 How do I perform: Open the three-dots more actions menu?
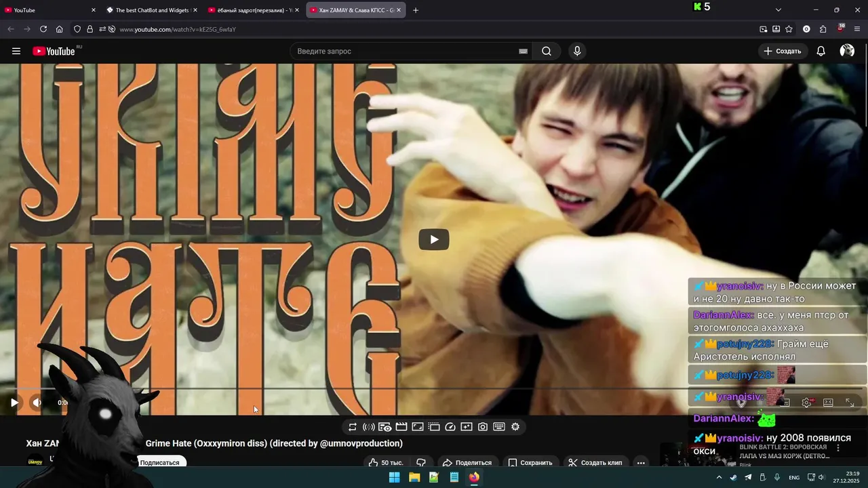tap(641, 463)
